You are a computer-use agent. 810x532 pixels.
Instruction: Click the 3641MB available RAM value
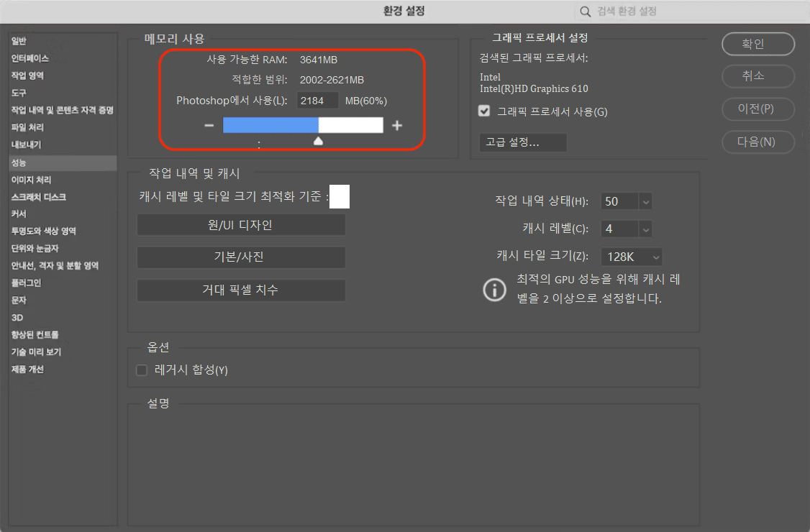[318, 60]
